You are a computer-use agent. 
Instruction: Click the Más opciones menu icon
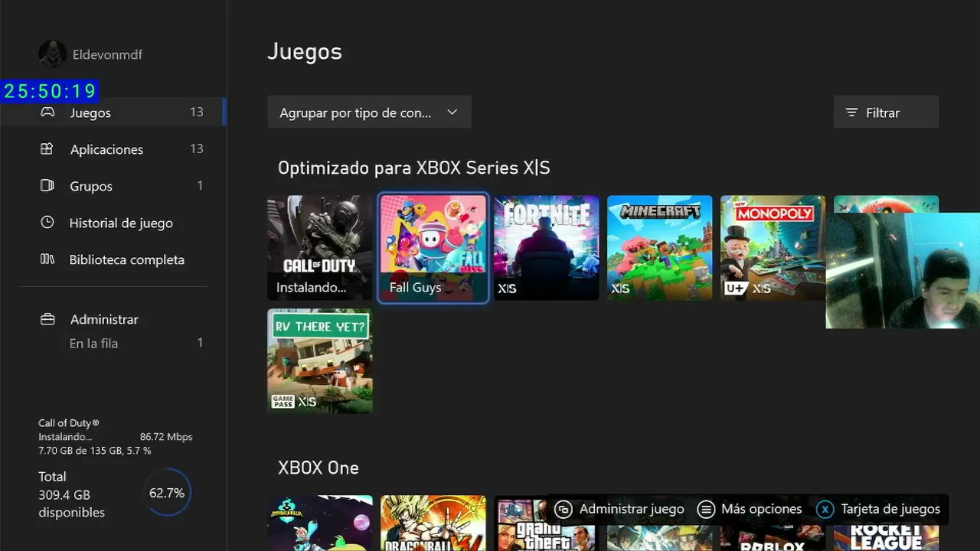tap(706, 509)
